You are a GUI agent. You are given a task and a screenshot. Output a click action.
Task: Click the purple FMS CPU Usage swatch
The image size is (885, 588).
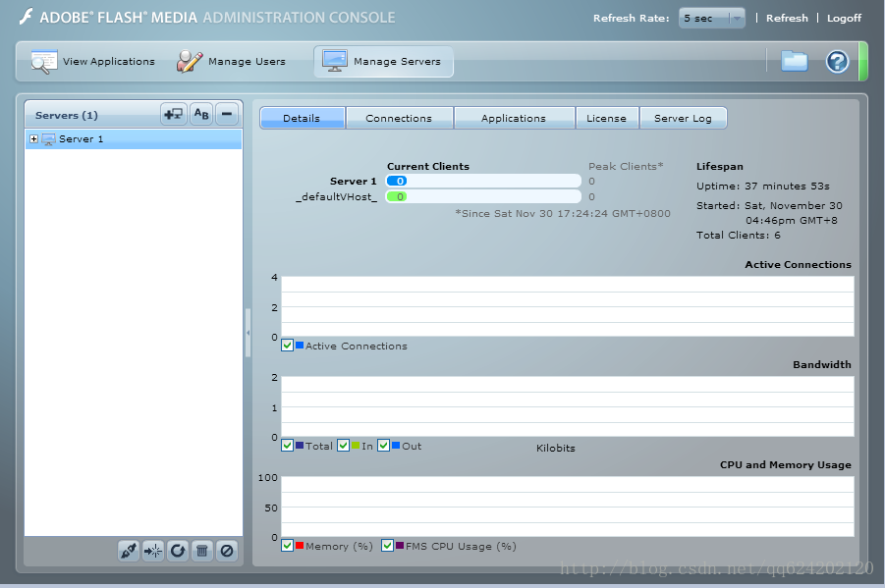click(400, 545)
